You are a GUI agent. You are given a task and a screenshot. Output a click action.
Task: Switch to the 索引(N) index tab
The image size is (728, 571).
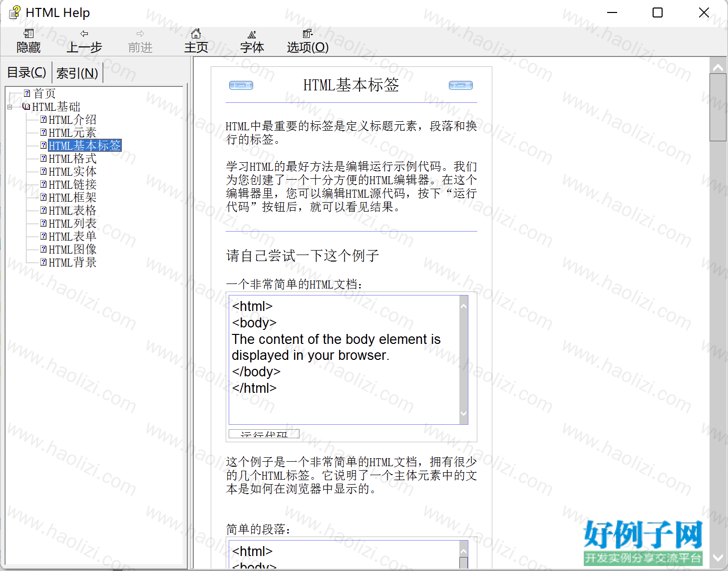(77, 73)
